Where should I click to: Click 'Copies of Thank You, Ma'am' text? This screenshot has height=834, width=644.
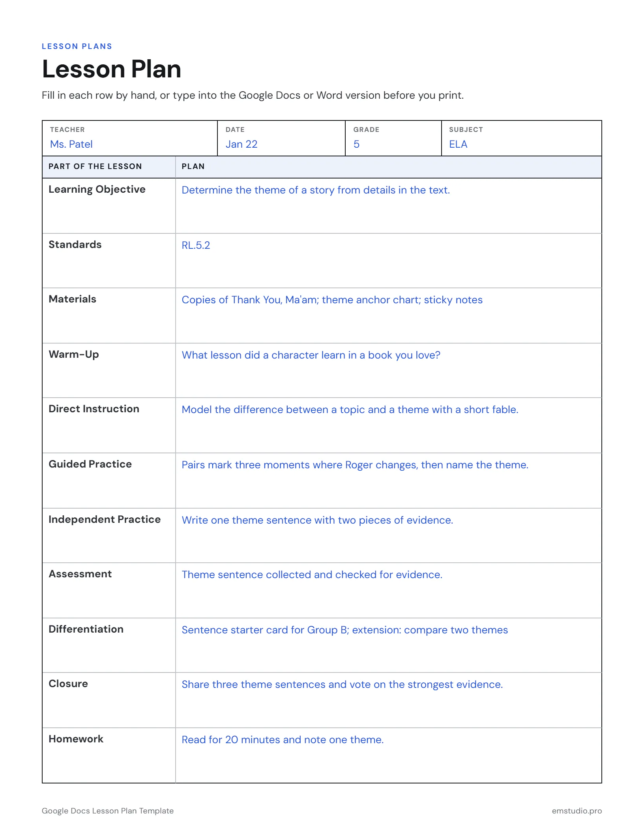pyautogui.click(x=250, y=300)
